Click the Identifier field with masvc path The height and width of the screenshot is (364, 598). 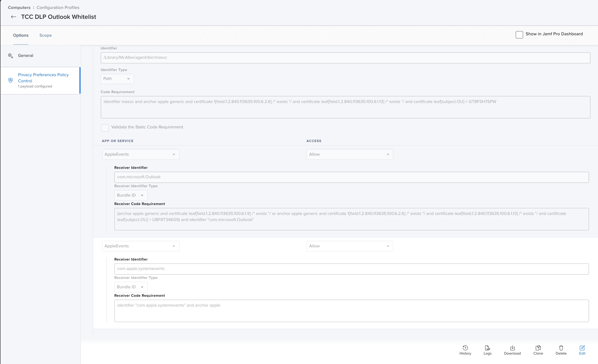tap(345, 58)
